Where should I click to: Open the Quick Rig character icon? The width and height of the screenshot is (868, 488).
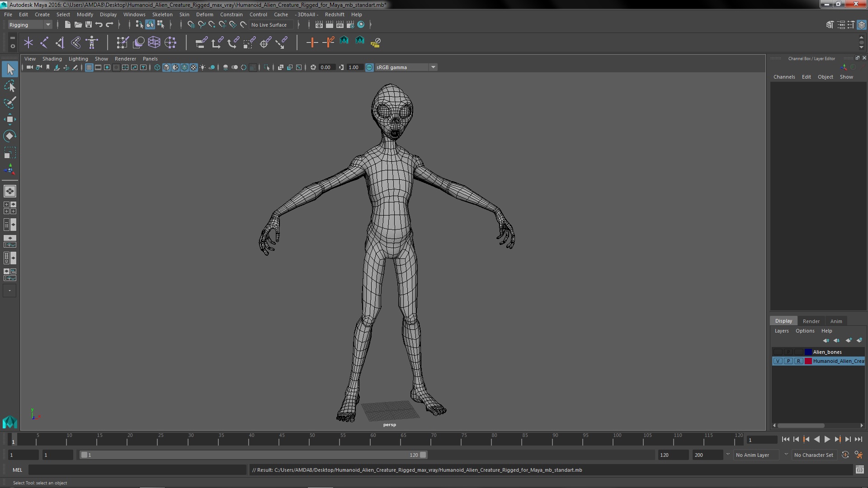(x=92, y=42)
